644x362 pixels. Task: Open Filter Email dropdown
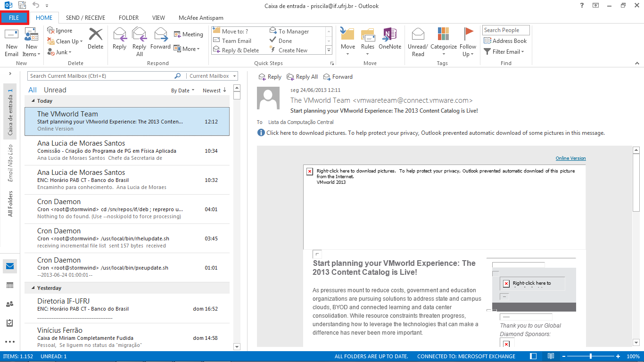[504, 52]
